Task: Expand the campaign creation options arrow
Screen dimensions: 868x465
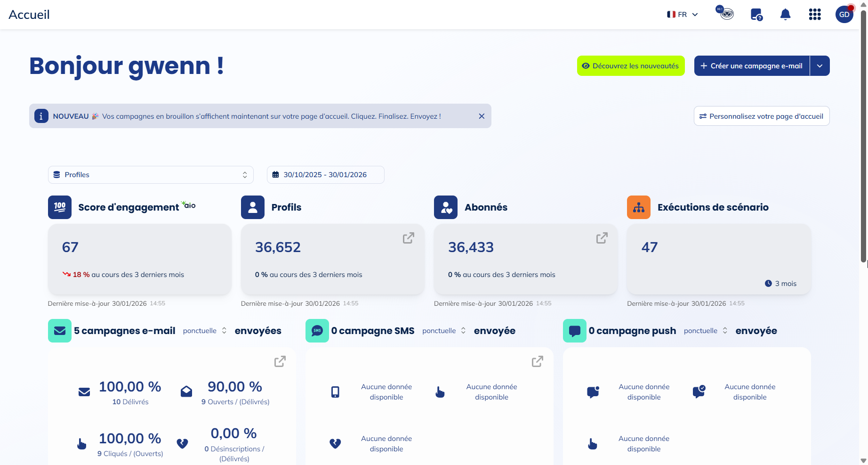Action: point(820,66)
